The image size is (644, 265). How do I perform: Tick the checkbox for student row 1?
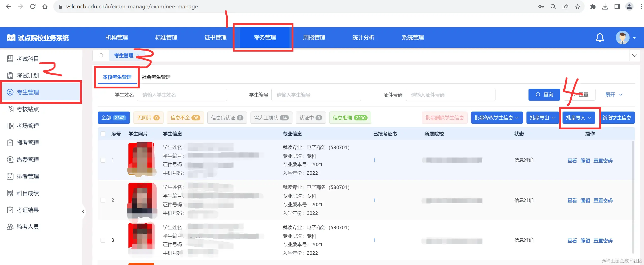click(x=103, y=160)
